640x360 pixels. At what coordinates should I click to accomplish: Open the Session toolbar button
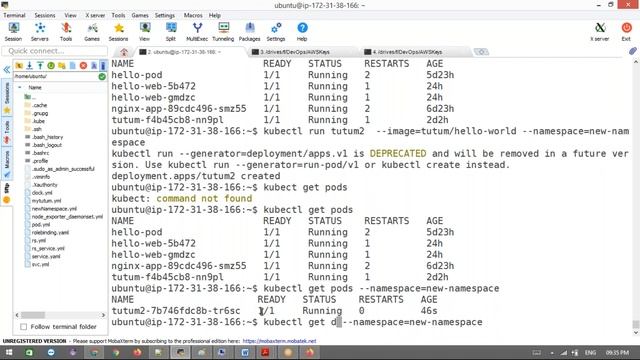[13, 32]
